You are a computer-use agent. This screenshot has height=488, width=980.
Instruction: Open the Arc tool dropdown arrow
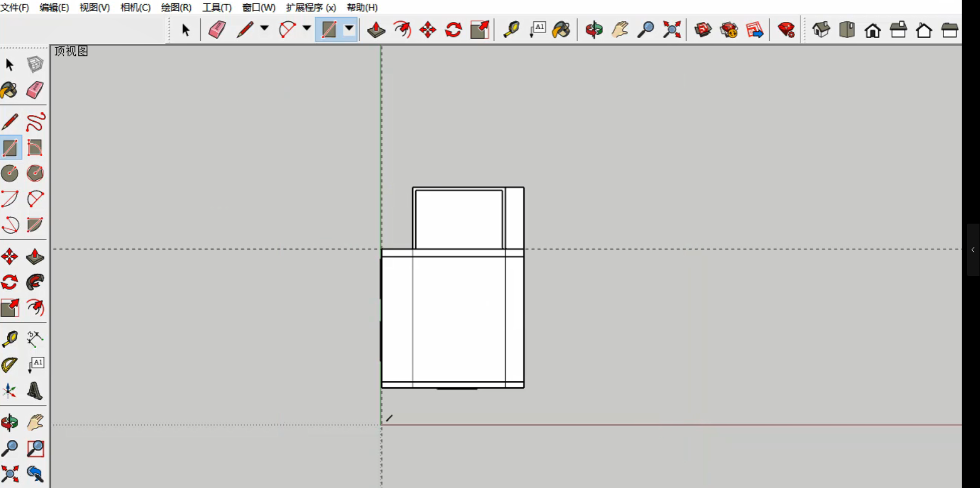pyautogui.click(x=307, y=29)
